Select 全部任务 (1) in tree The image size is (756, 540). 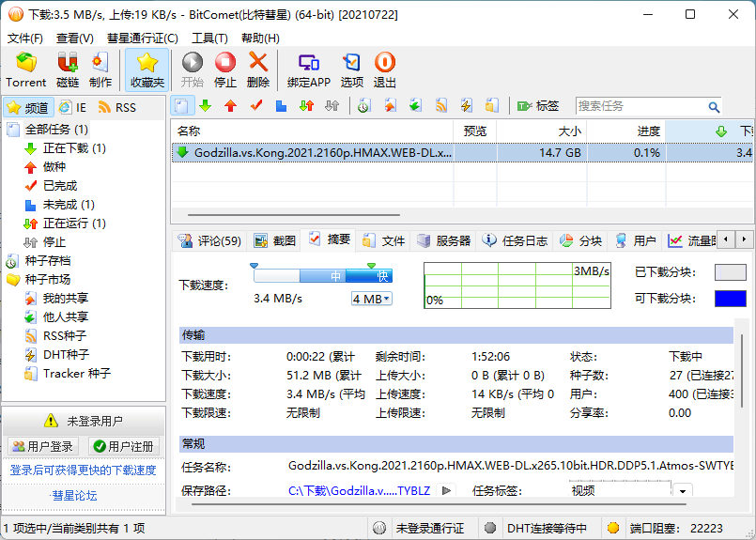[x=56, y=130]
